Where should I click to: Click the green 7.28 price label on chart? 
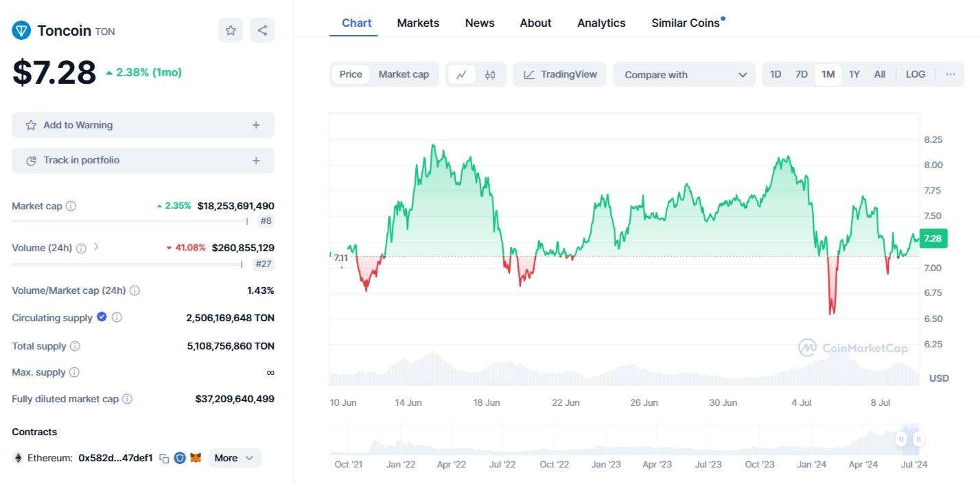tap(933, 238)
